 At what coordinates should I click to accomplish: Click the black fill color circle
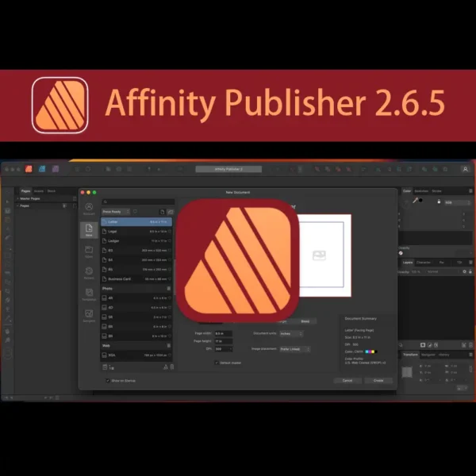[x=420, y=201]
